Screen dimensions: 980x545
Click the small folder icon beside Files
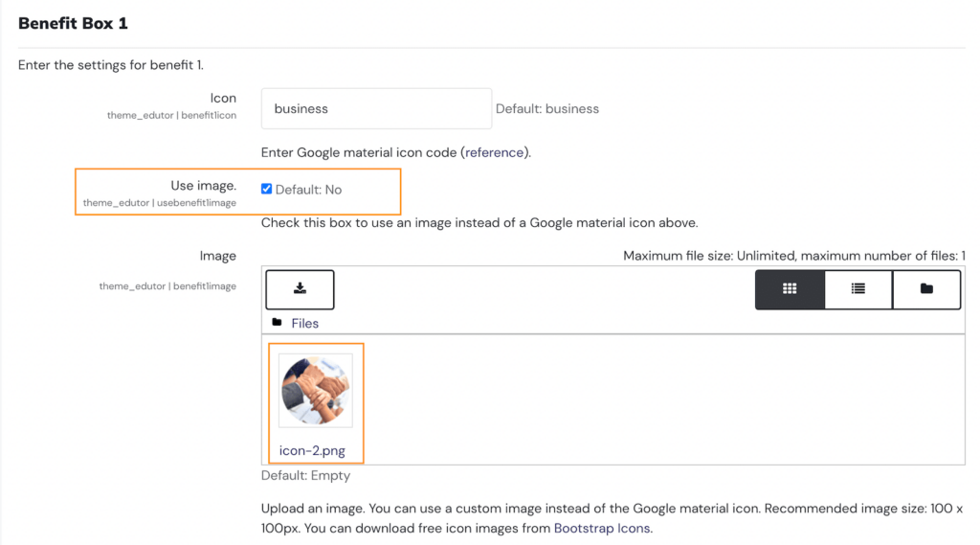[x=278, y=323]
